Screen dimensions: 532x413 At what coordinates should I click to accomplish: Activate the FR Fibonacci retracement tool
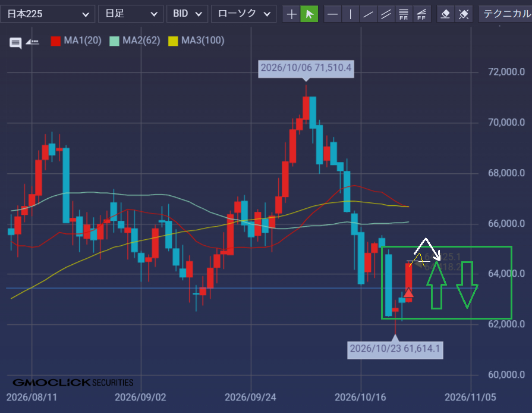[x=404, y=14]
